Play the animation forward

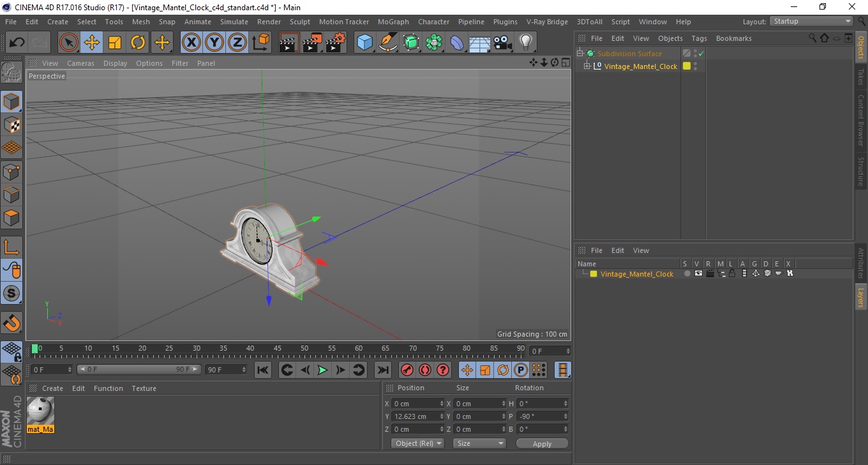(322, 370)
